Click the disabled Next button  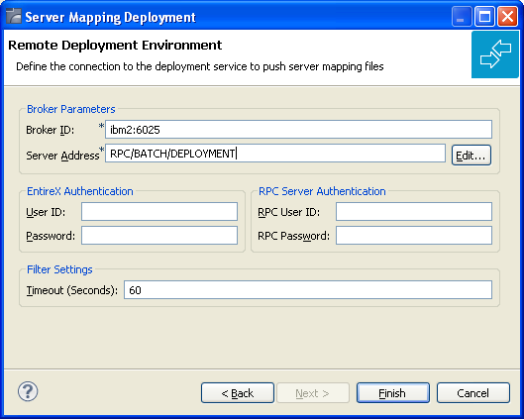[x=313, y=393]
